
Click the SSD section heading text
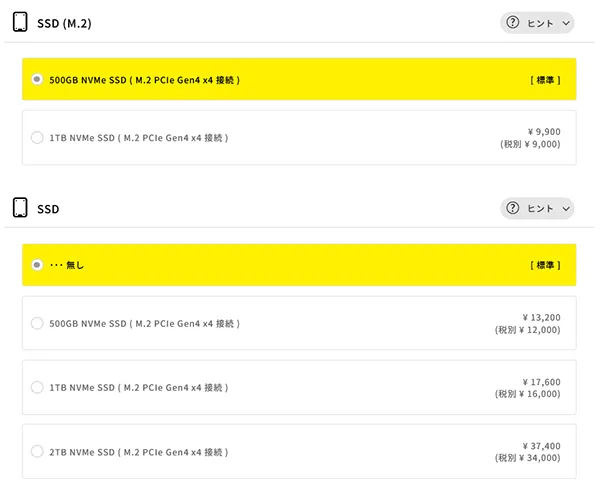point(48,209)
